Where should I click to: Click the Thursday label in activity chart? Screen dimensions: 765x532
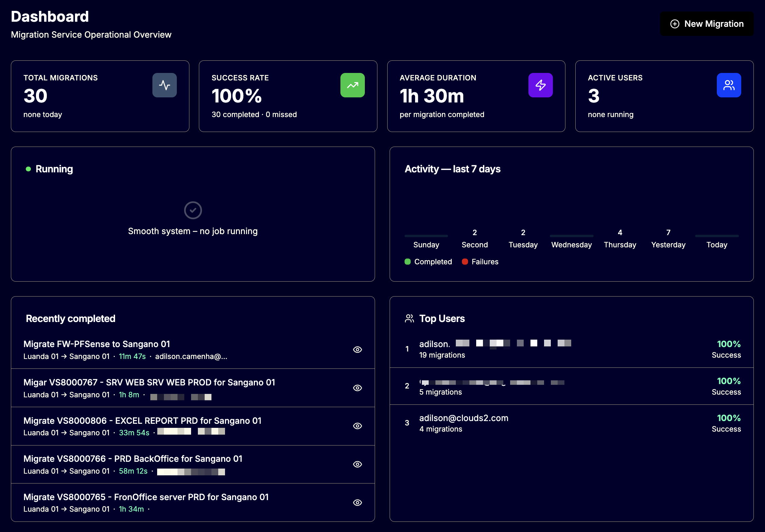click(620, 245)
